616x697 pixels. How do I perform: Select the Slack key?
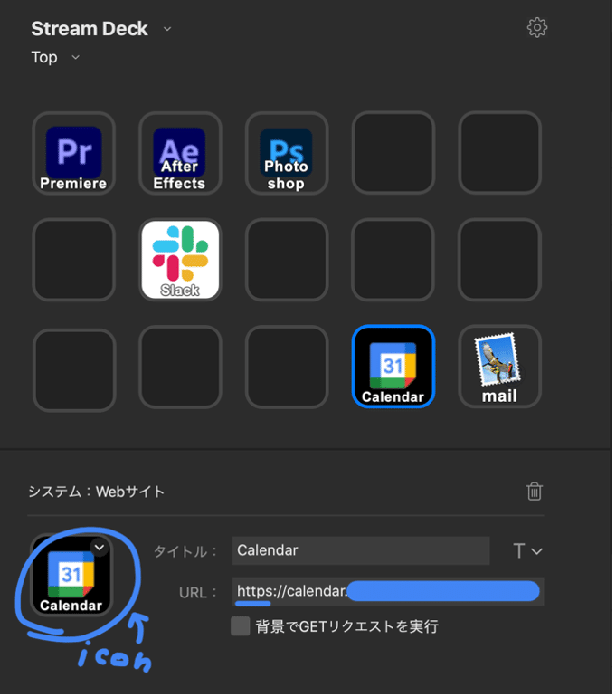[180, 261]
